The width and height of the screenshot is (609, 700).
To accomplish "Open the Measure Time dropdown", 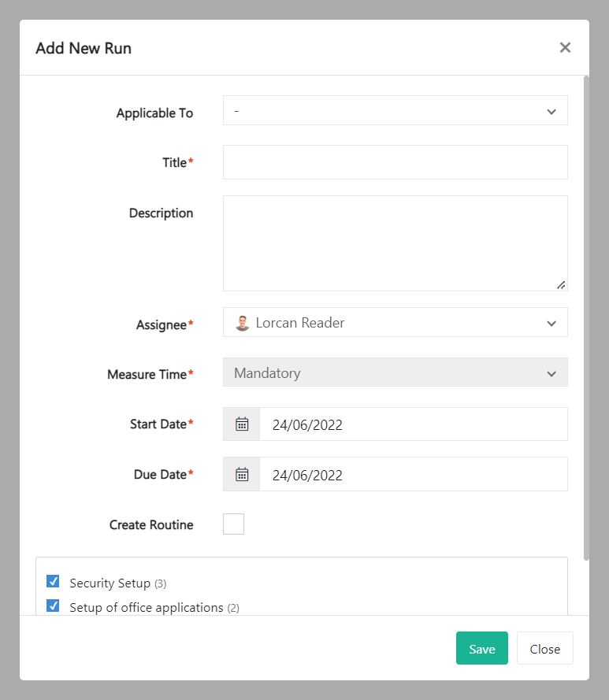I will point(395,373).
